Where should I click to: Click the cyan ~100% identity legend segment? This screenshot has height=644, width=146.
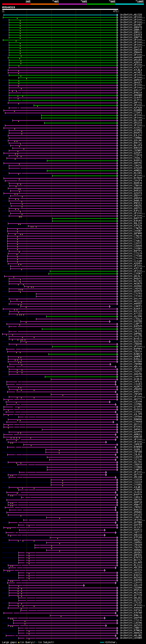(130, 4)
